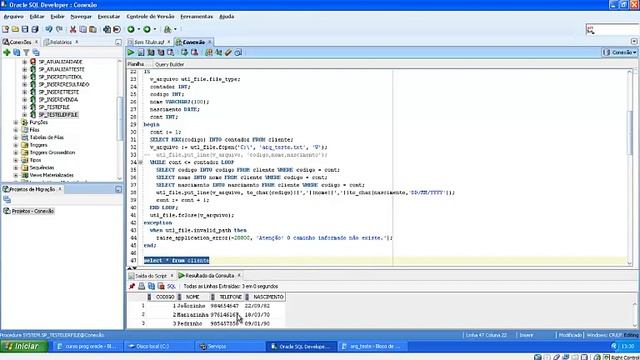This screenshot has width=640, height=360.
Task: Close the Resultado da Consulta tab
Action: click(239, 276)
